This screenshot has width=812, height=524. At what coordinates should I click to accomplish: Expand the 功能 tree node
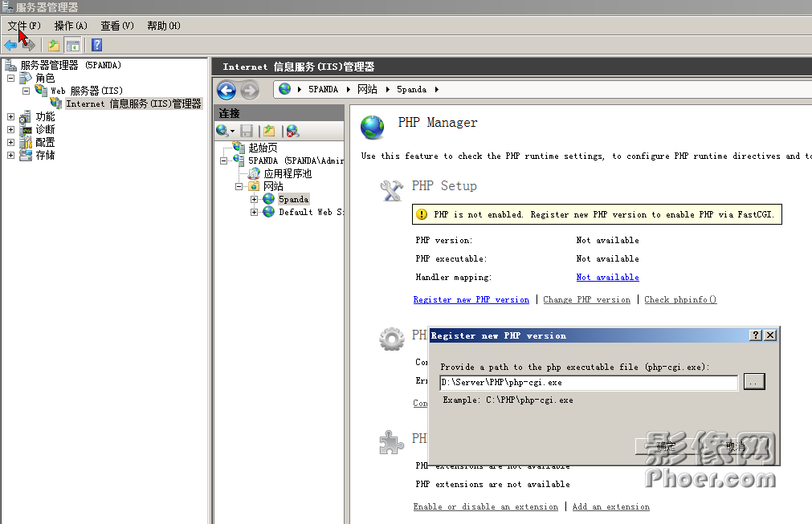point(11,117)
